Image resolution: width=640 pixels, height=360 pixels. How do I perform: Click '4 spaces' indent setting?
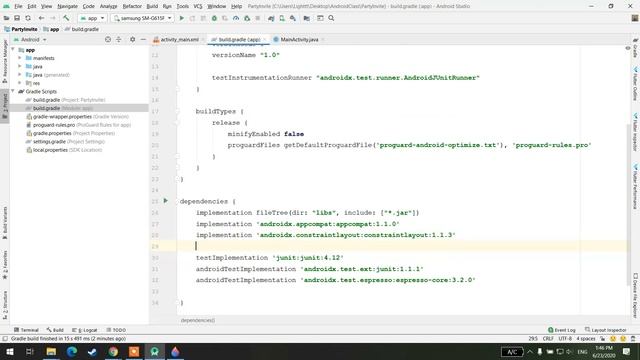[585, 338]
